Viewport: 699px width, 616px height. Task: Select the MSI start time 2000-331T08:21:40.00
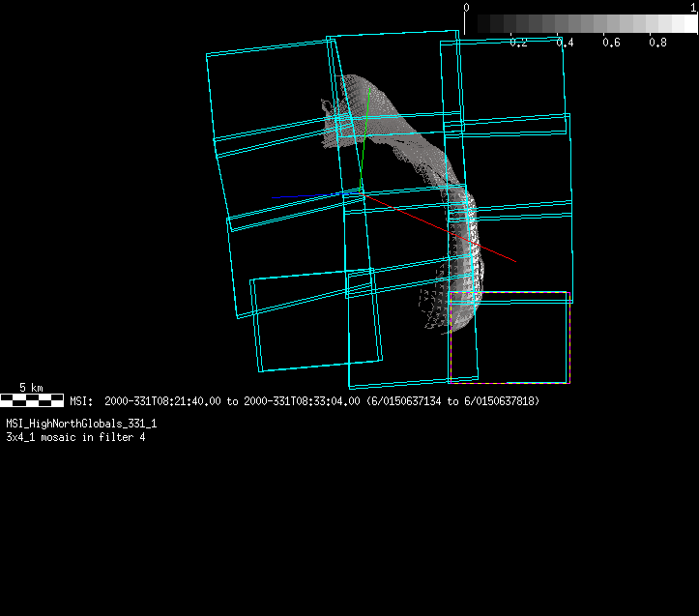(162, 400)
